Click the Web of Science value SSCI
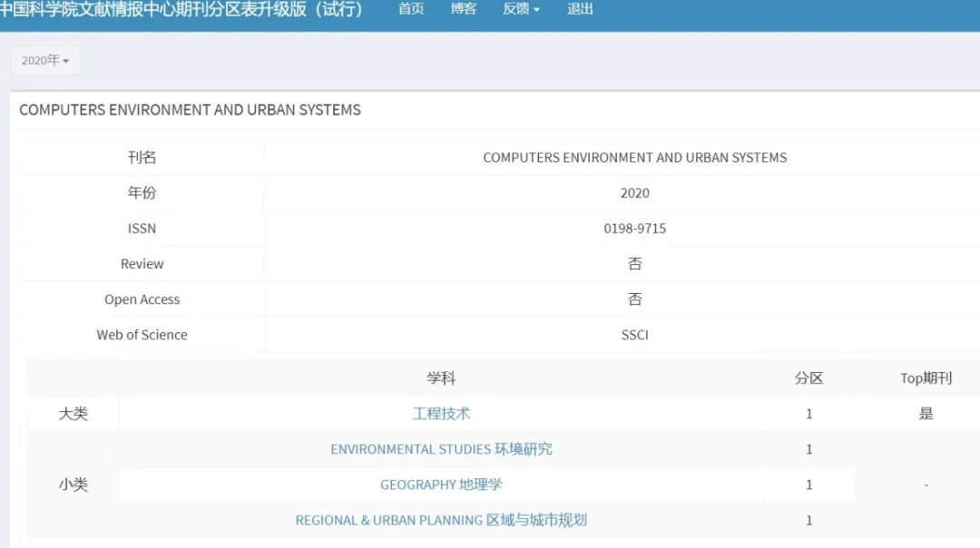 click(x=635, y=335)
